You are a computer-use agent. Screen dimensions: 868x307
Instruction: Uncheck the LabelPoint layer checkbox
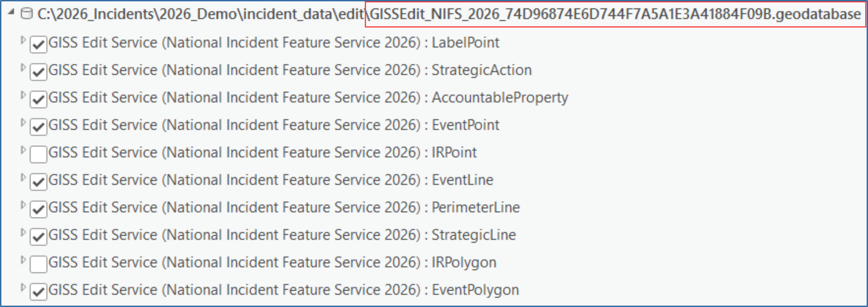[38, 44]
